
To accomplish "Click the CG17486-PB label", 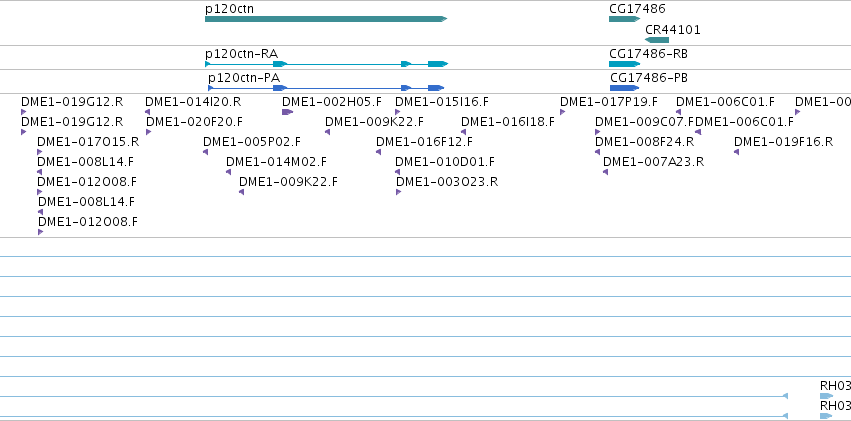I will click(649, 78).
